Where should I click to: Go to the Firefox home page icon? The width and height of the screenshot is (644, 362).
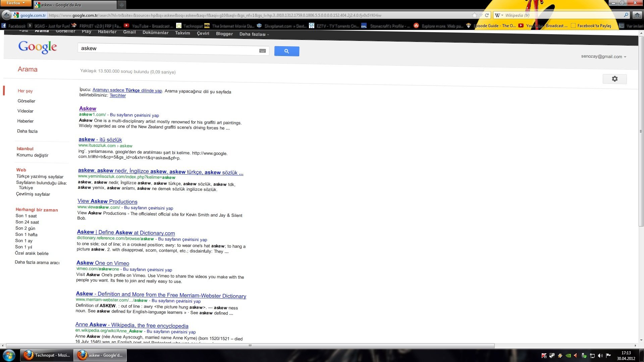click(x=637, y=15)
